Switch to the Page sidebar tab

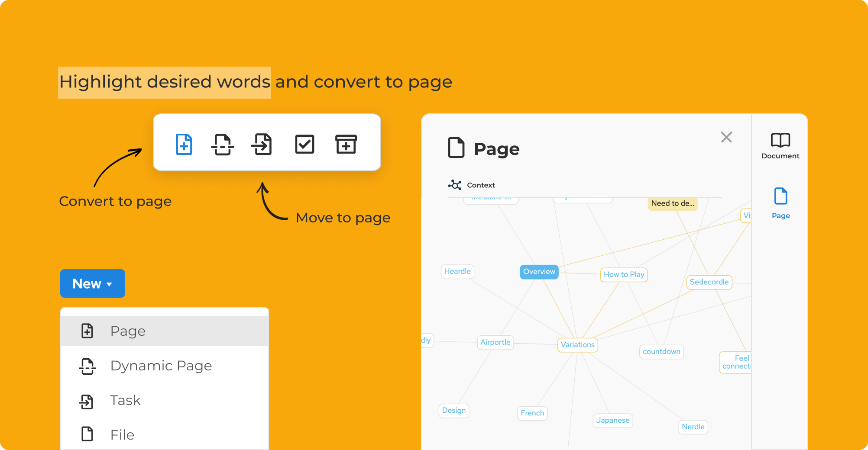pos(781,203)
